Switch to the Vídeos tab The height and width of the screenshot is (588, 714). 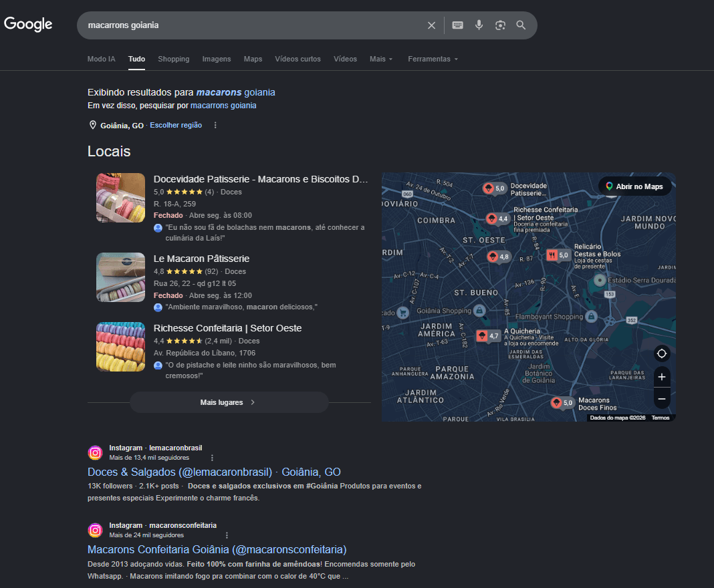345,59
